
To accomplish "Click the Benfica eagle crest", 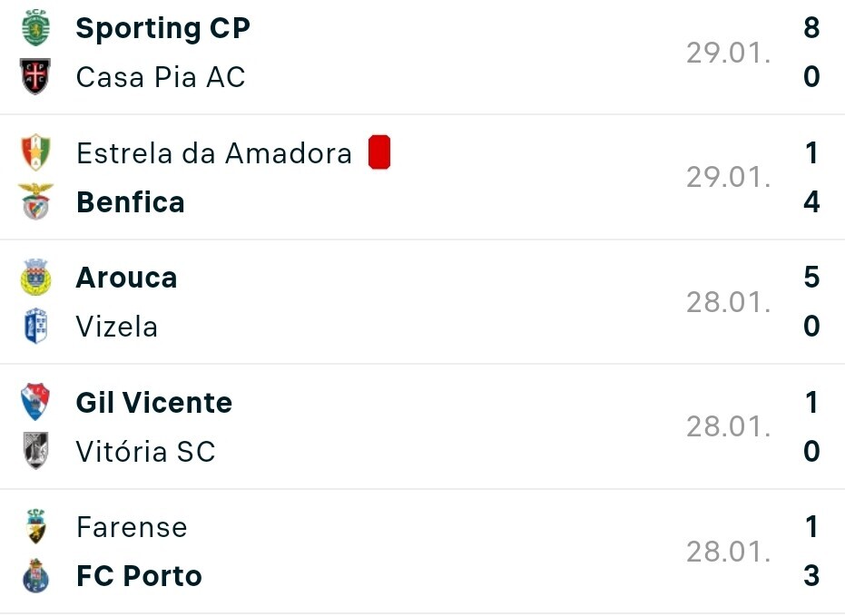I will (35, 201).
